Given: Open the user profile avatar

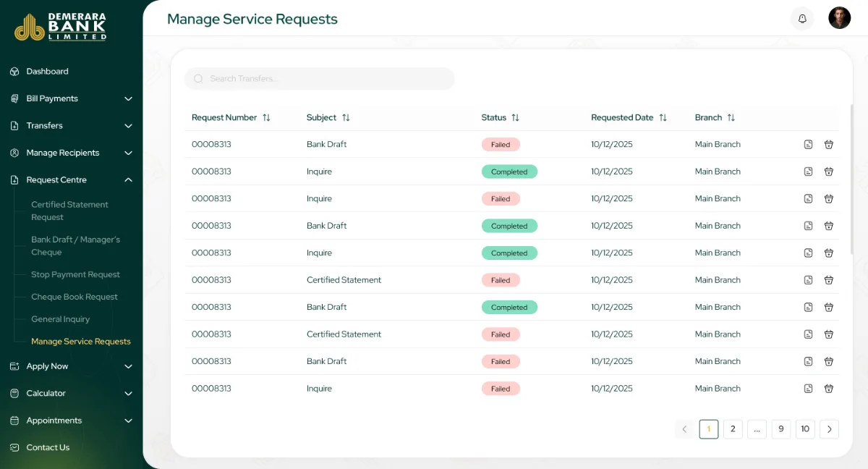Looking at the screenshot, I should click(x=840, y=18).
